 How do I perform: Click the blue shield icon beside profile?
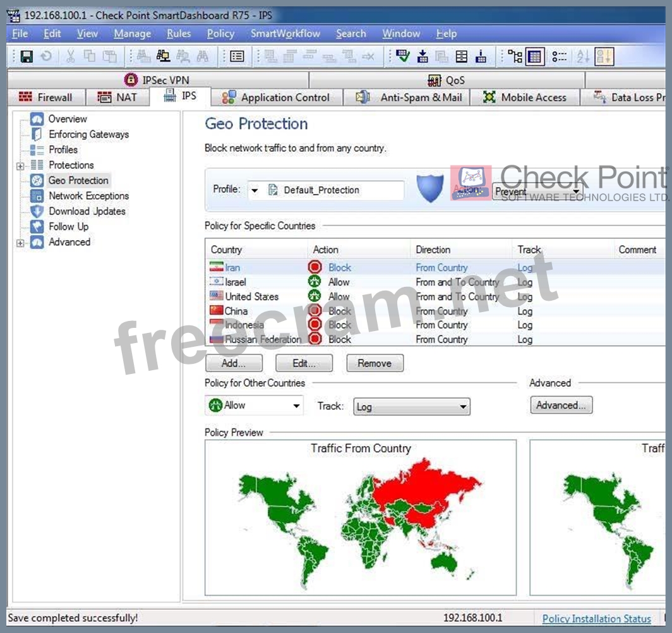pos(430,188)
